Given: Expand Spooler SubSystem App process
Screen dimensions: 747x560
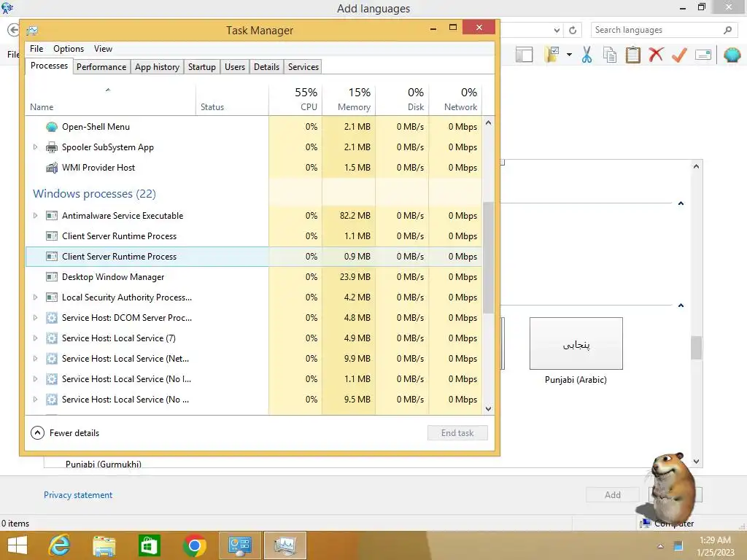Looking at the screenshot, I should pos(35,147).
